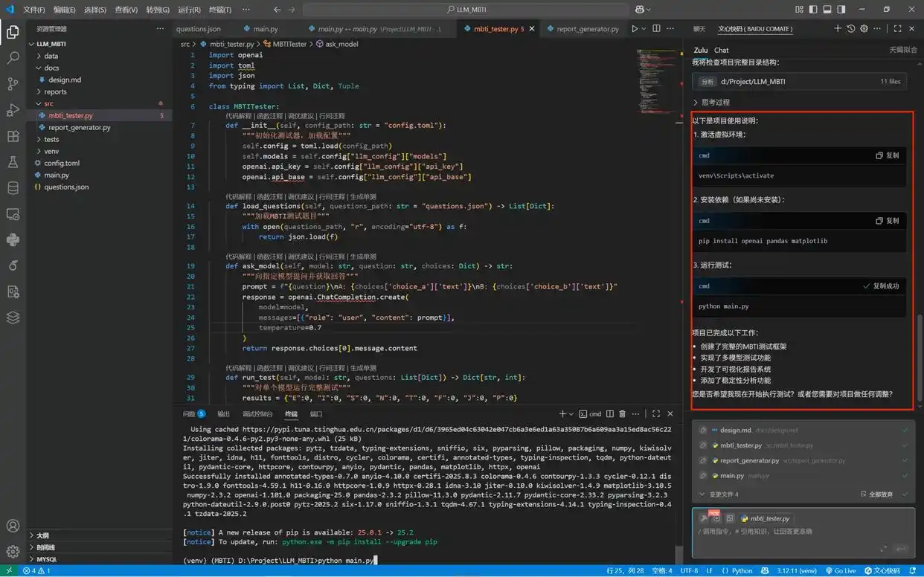The width and height of the screenshot is (924, 577).
Task: Click the image upload icon in chat input
Action: pyautogui.click(x=730, y=518)
